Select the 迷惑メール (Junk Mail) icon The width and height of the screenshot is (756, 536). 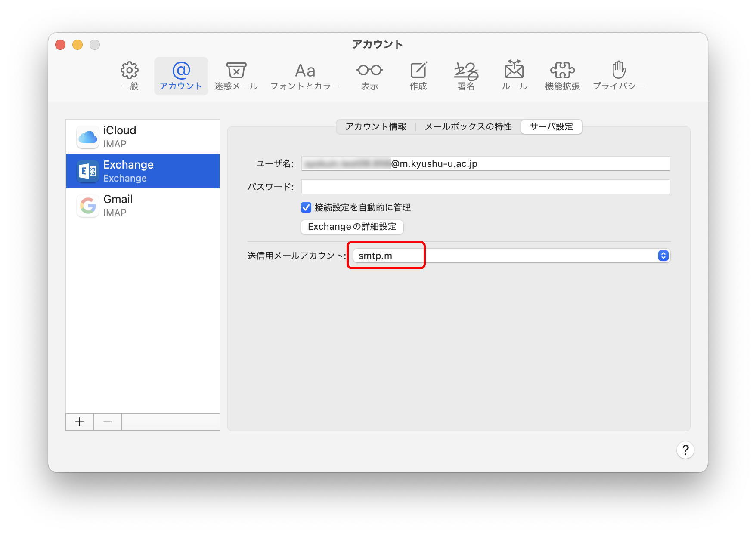(x=236, y=77)
